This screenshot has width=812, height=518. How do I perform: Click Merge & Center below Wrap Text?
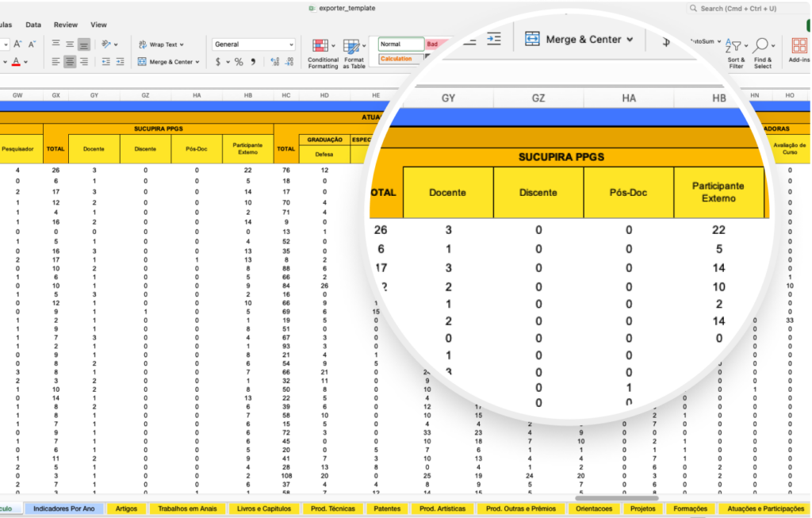pos(165,62)
